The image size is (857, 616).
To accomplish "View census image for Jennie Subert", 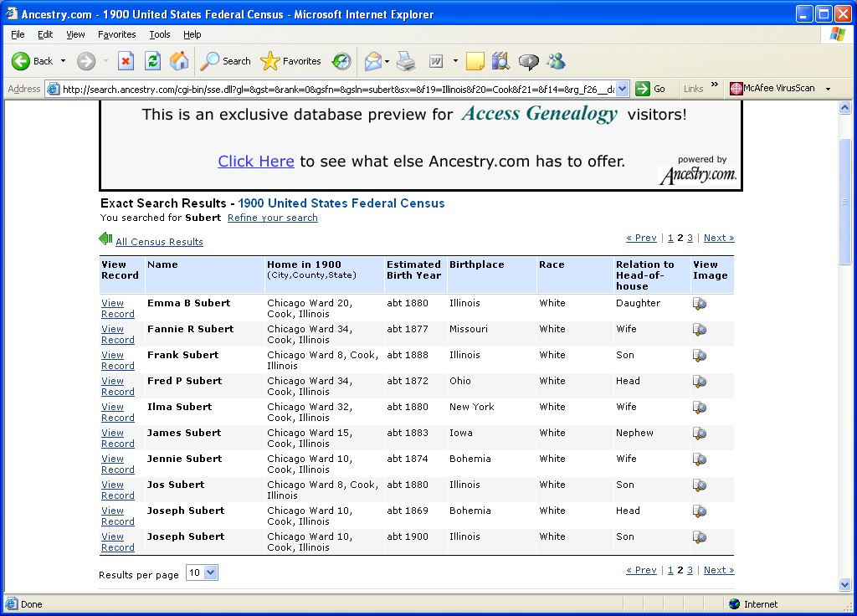I will (x=700, y=459).
